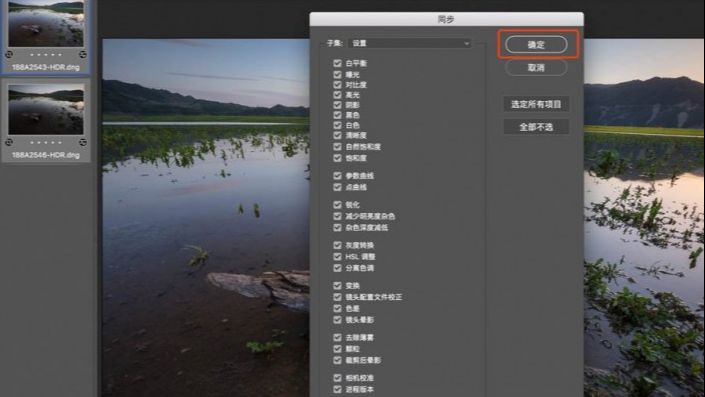Uncheck the 饱和度 (Saturation) checkbox
Image resolution: width=705 pixels, height=397 pixels.
tap(338, 158)
